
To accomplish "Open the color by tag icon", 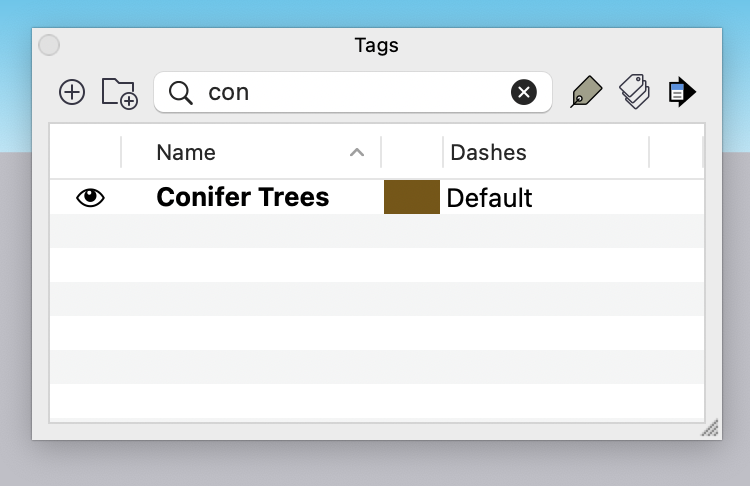I will pos(634,91).
